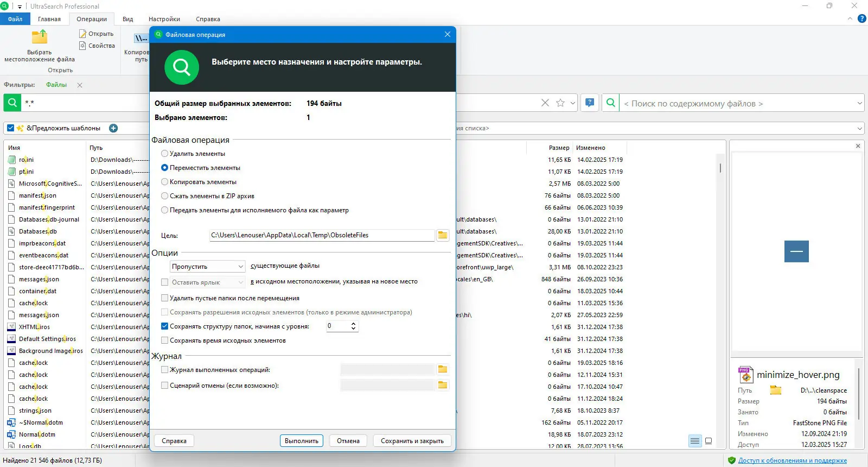Close the preview pane with its X
The height and width of the screenshot is (467, 868).
tap(858, 146)
